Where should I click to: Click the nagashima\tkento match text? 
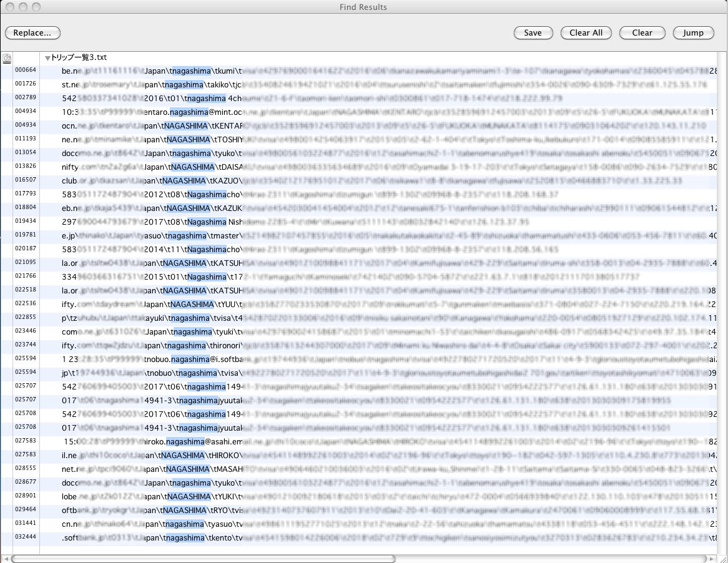pyautogui.click(x=198, y=538)
